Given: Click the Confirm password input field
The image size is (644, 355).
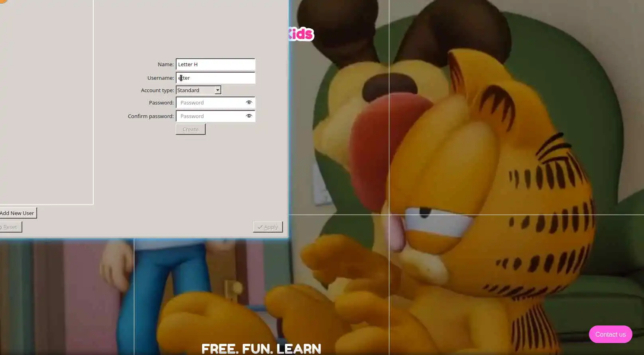Looking at the screenshot, I should pyautogui.click(x=215, y=116).
